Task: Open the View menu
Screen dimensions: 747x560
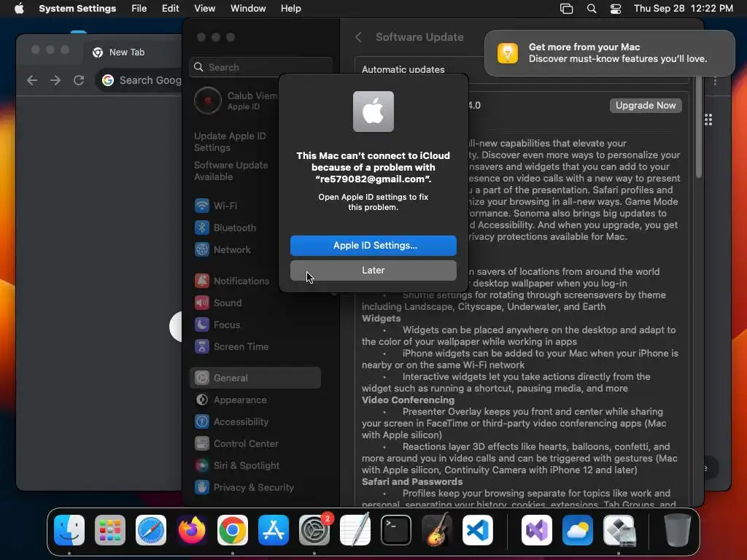Action: (204, 9)
